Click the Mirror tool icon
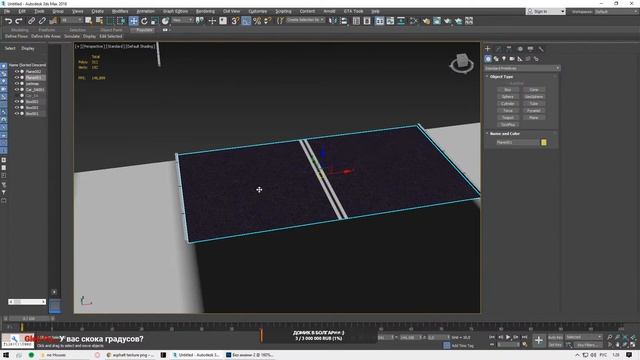 tap(333, 21)
